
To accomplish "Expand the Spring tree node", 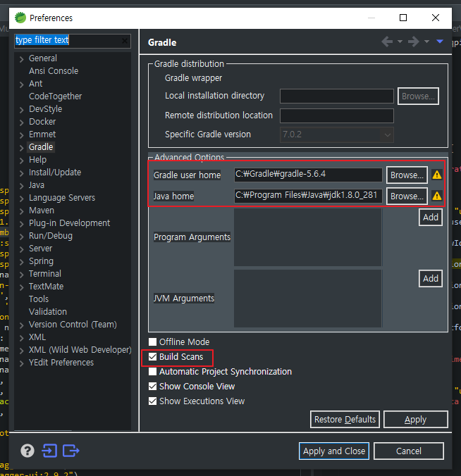I will (x=22, y=262).
